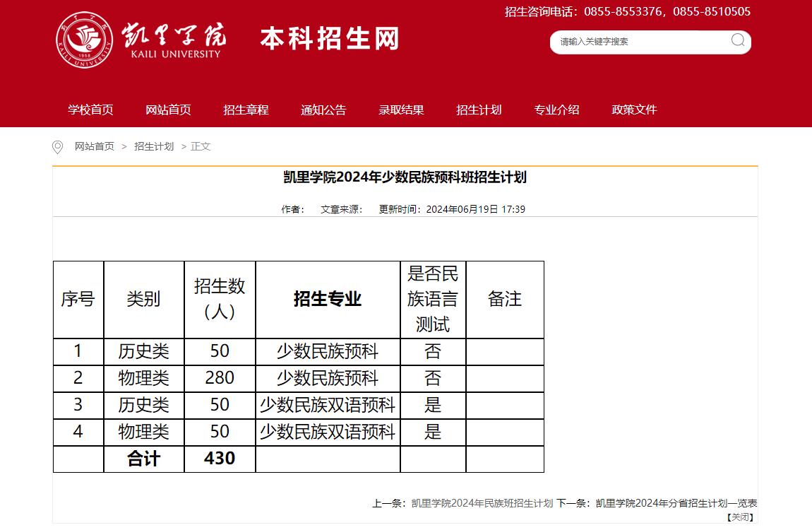Click the total 430 cell

click(220, 459)
